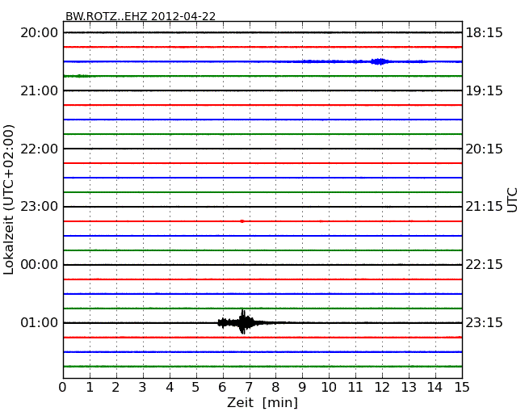Image resolution: width=525 pixels, height=420 pixels.
Task: Click x-axis tick label 13
Action: click(409, 388)
